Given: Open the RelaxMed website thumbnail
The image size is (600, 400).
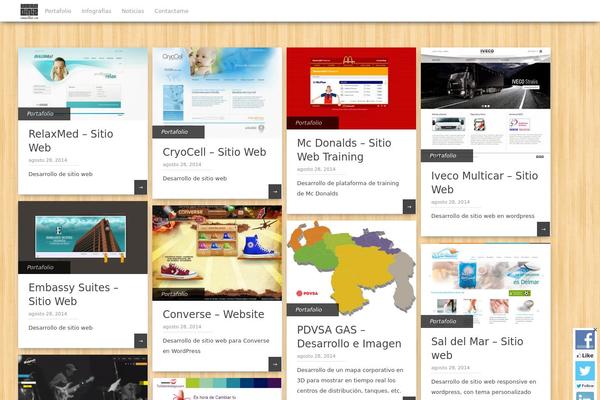Looking at the screenshot, I should (83, 84).
